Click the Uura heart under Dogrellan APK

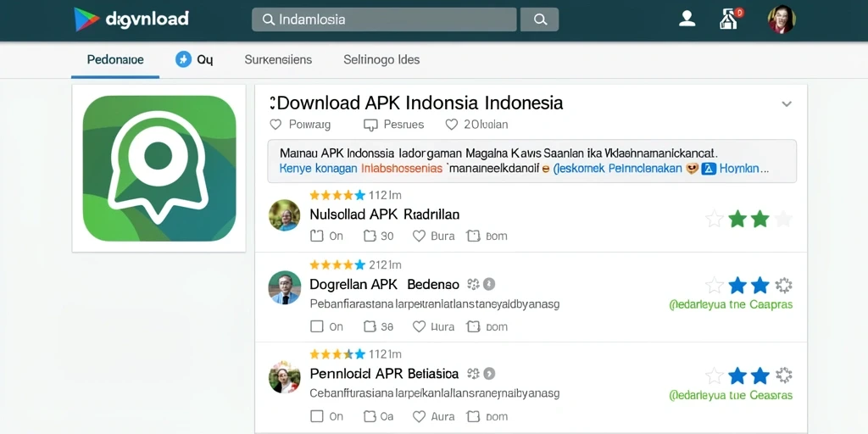[419, 326]
